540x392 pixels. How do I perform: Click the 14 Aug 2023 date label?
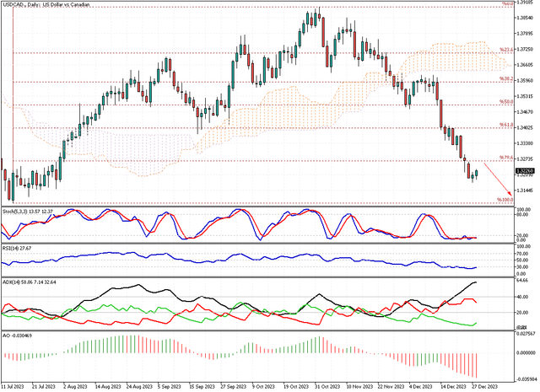pyautogui.click(x=108, y=387)
